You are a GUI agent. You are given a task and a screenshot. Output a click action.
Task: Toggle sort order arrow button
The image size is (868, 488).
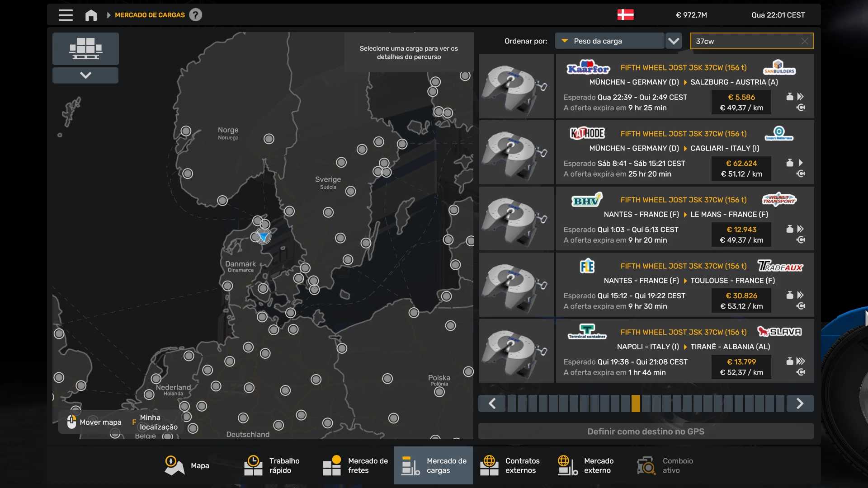coord(674,41)
